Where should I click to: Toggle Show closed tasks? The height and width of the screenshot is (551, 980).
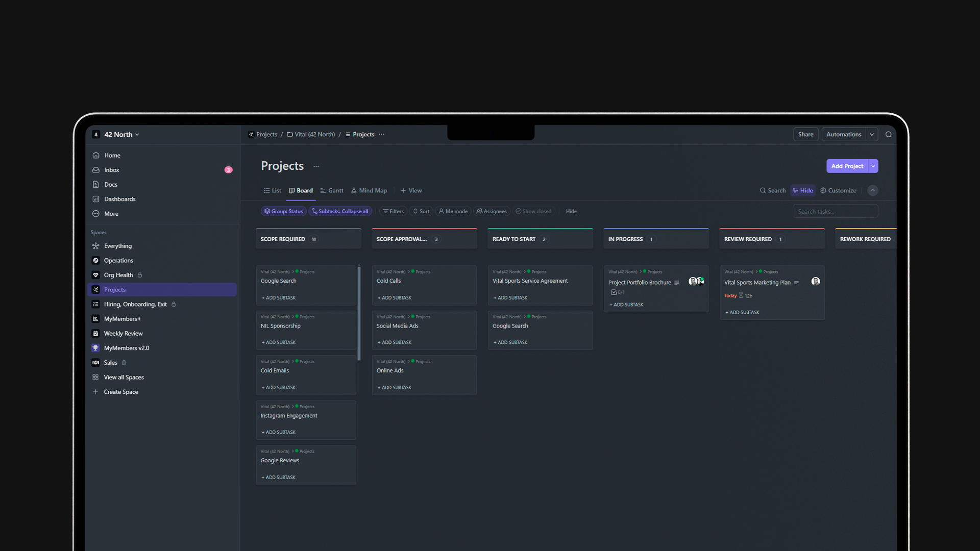[533, 211]
